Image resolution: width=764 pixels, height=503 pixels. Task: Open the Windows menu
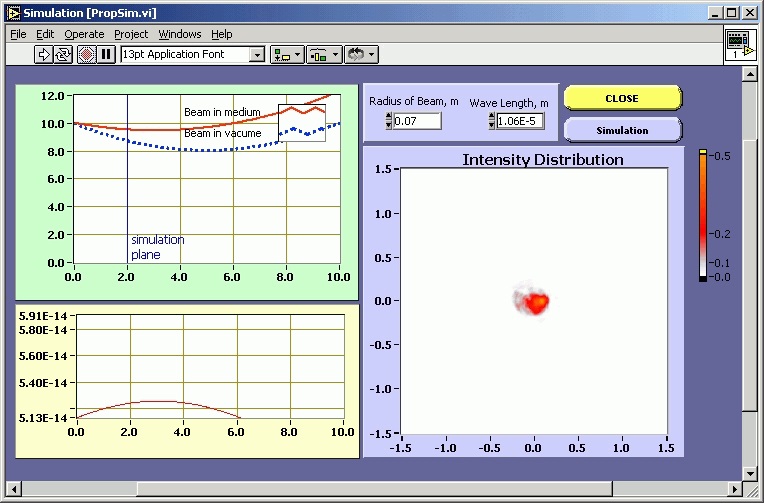click(180, 34)
